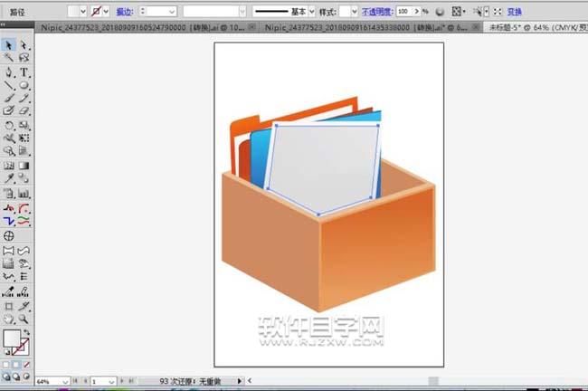The image size is (588, 391).
Task: Pick the Magic Wand tool
Action: [8, 58]
